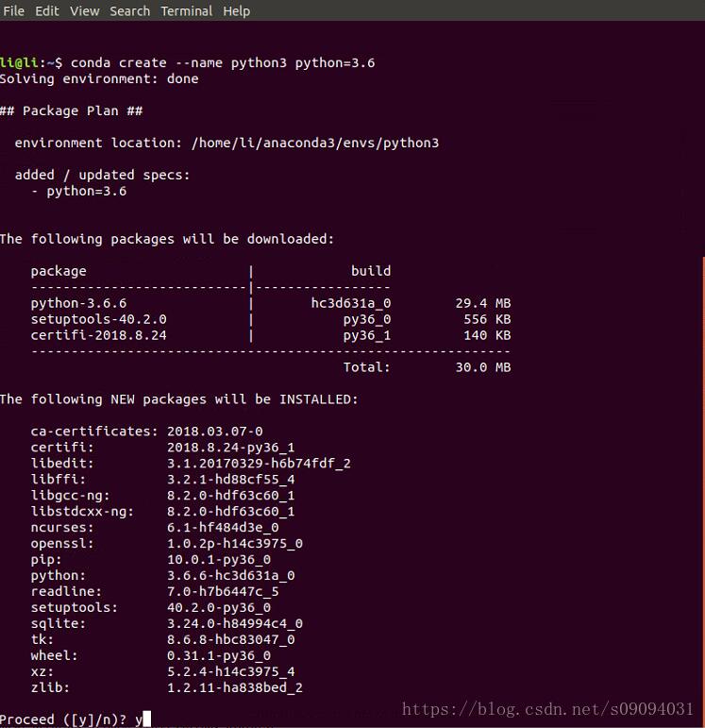The width and height of the screenshot is (705, 728).
Task: Click the '## Package Plan ##' heading
Action: click(x=71, y=111)
